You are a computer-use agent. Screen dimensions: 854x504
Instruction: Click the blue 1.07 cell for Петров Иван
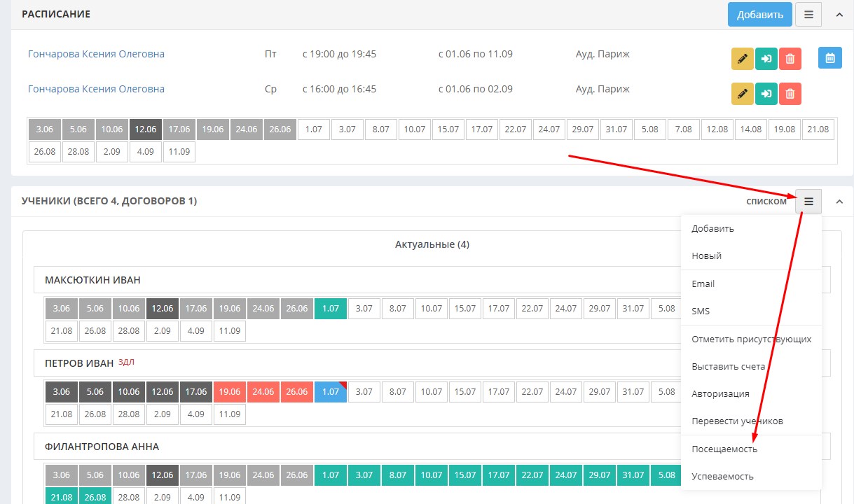pyautogui.click(x=331, y=392)
